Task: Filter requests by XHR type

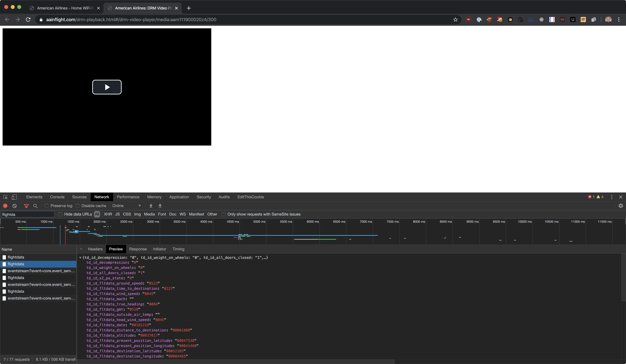Action: coord(108,214)
